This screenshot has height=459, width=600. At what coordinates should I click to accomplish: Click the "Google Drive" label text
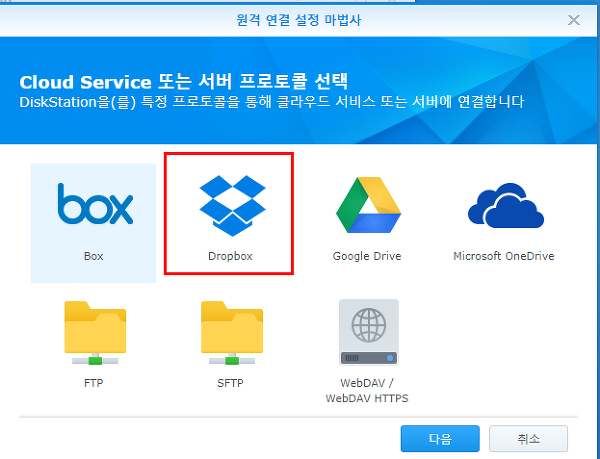coord(367,256)
